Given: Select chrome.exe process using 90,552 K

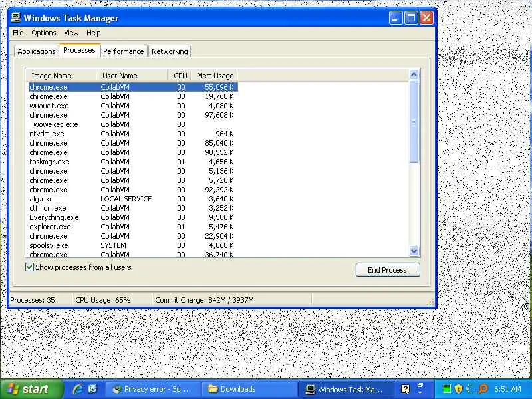Looking at the screenshot, I should [x=133, y=152].
